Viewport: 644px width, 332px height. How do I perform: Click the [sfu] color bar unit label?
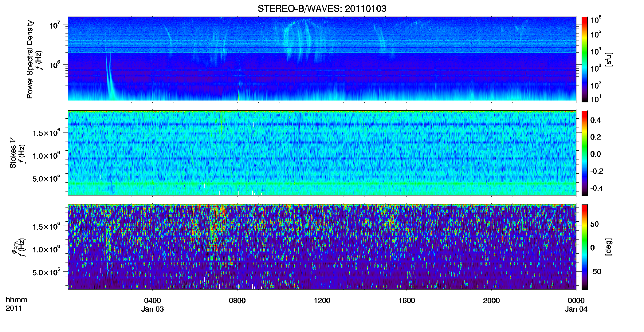tap(609, 59)
